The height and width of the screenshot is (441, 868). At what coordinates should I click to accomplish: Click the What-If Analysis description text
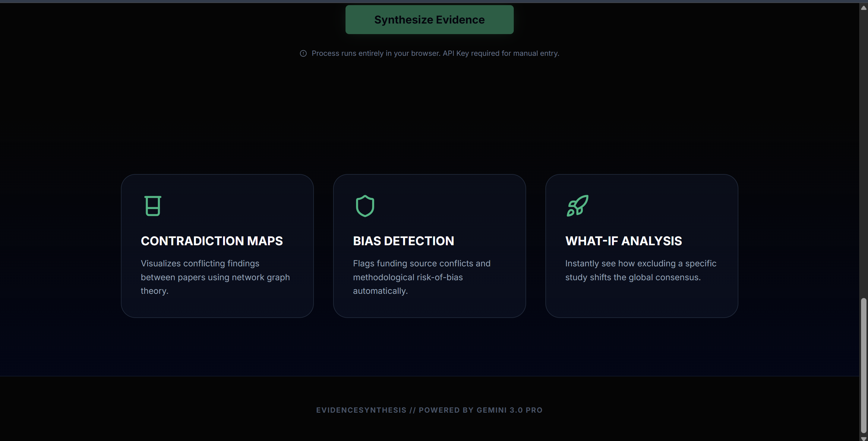tap(641, 270)
